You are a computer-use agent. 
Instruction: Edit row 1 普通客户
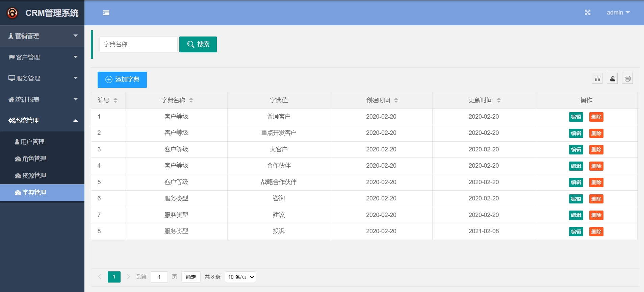click(x=576, y=117)
